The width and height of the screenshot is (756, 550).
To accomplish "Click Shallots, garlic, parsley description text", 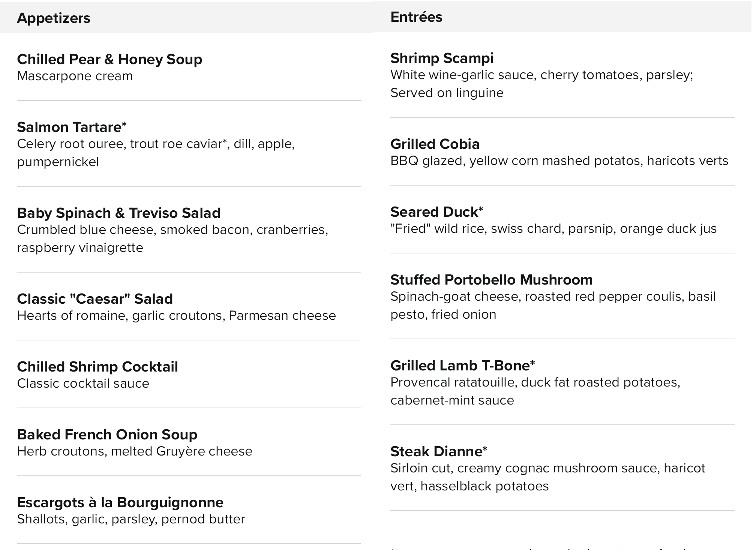I will pyautogui.click(x=131, y=519).
